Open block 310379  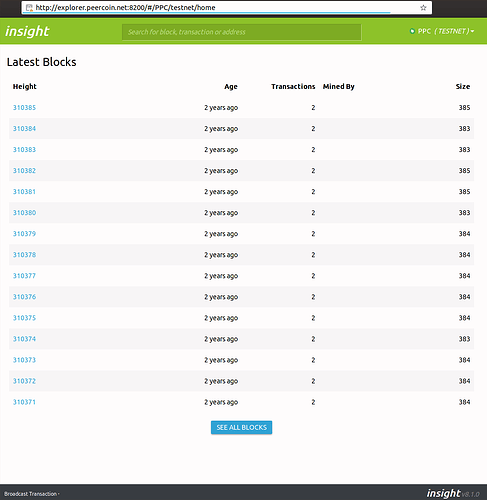(x=24, y=234)
